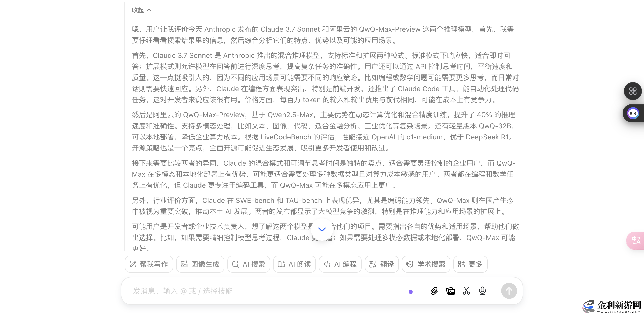Select the 学术搜索 academic search option
The height and width of the screenshot is (315, 644).
click(426, 264)
